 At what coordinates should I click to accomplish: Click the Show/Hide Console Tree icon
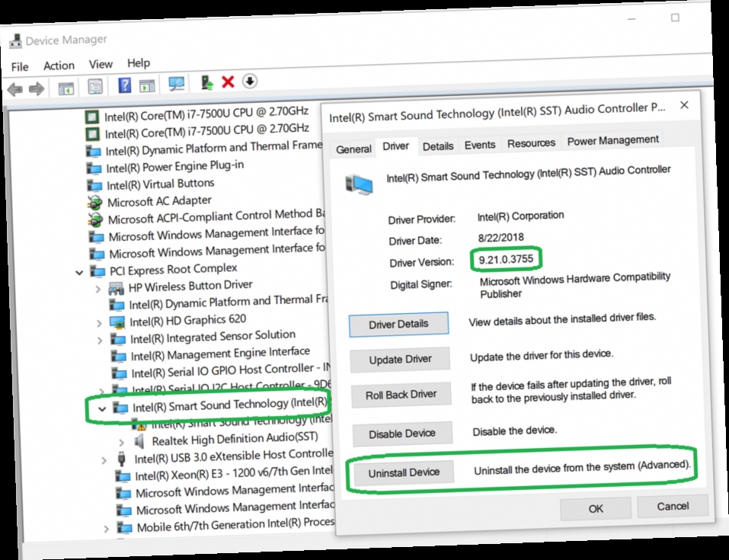point(66,85)
